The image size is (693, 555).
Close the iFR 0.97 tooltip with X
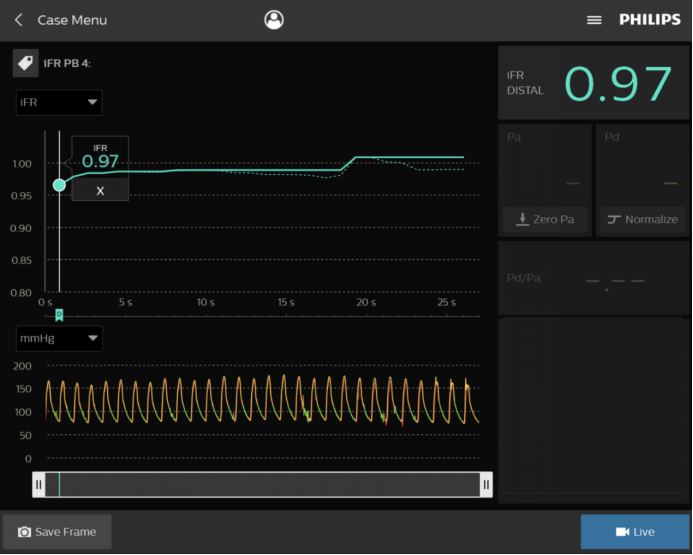(100, 190)
